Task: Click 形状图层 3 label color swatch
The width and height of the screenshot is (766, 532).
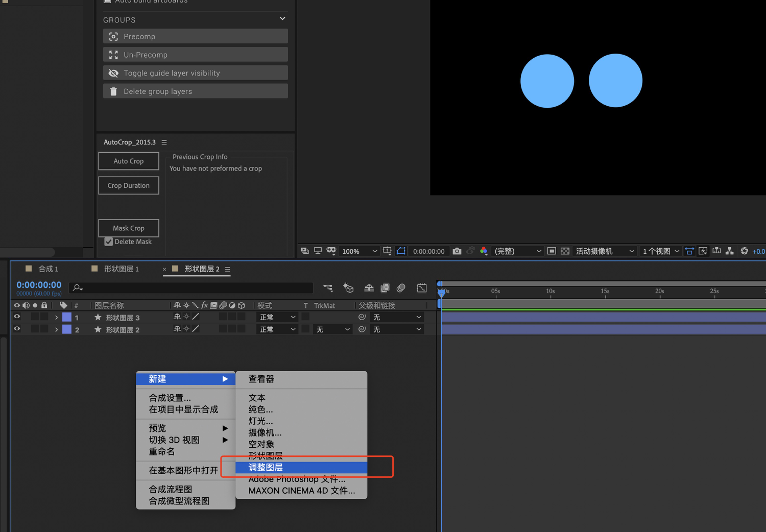Action: [x=67, y=317]
